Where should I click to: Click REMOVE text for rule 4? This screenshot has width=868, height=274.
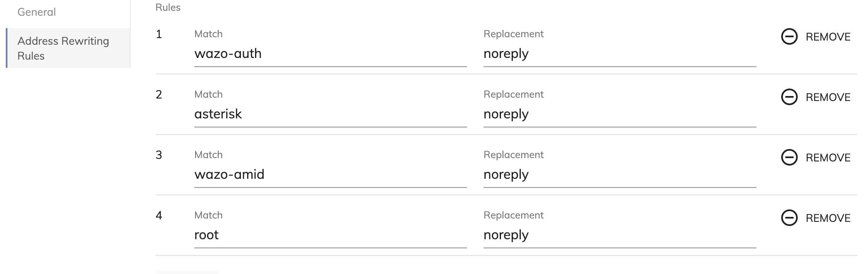pos(828,218)
